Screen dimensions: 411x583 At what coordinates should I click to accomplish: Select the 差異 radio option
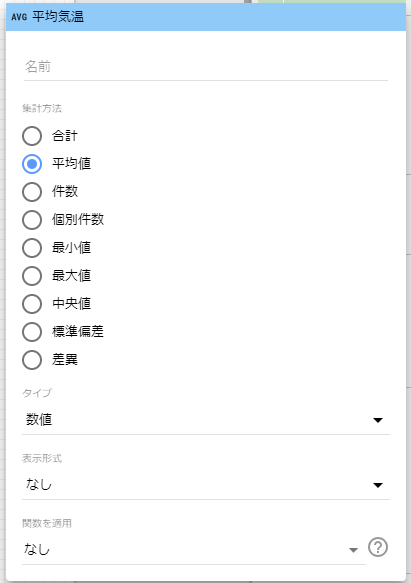[32, 360]
